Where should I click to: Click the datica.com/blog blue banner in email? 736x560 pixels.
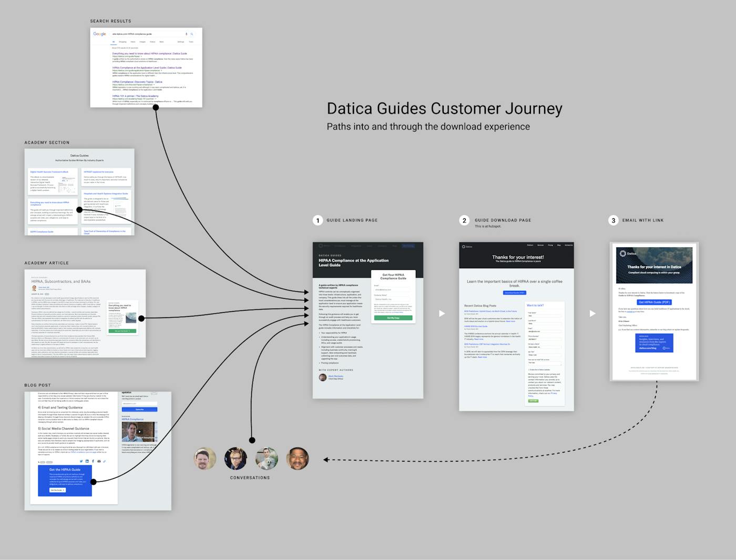point(655,343)
